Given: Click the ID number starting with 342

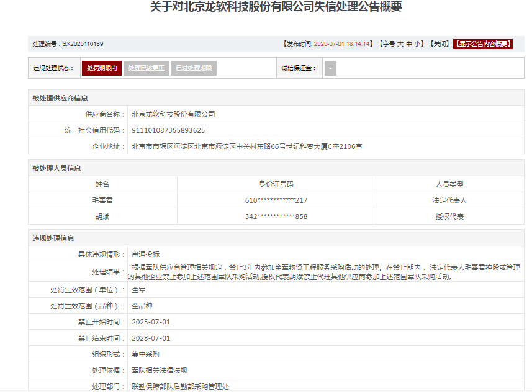Looking at the screenshot, I should pos(276,216).
